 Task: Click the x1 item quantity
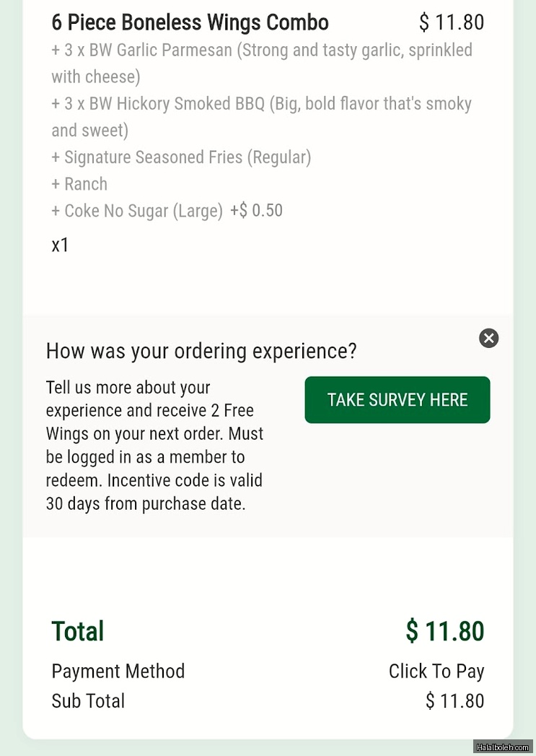click(61, 245)
